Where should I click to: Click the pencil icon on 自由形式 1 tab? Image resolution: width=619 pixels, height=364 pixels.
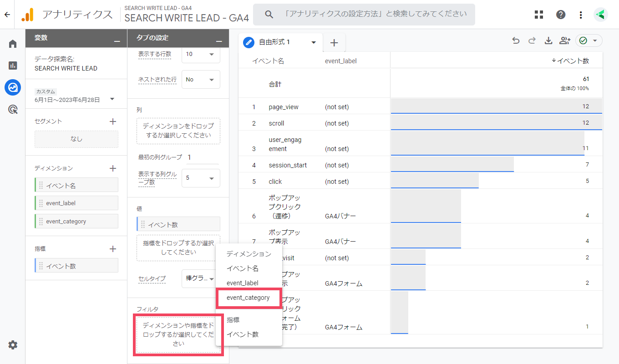point(249,42)
